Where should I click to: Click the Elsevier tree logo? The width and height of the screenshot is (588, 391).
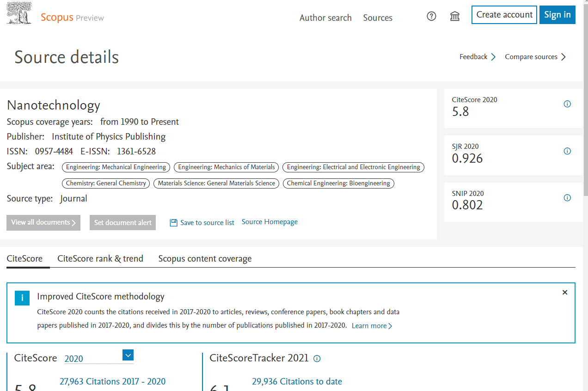[x=19, y=13]
